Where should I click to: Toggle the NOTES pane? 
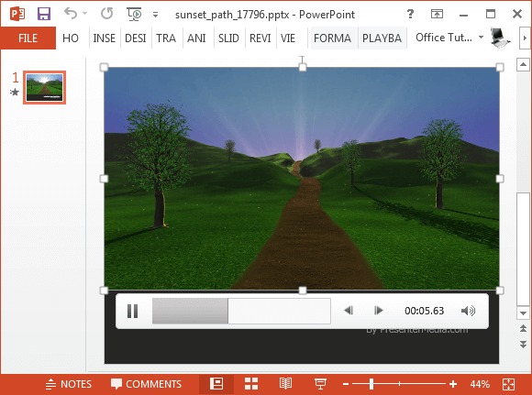pos(69,384)
